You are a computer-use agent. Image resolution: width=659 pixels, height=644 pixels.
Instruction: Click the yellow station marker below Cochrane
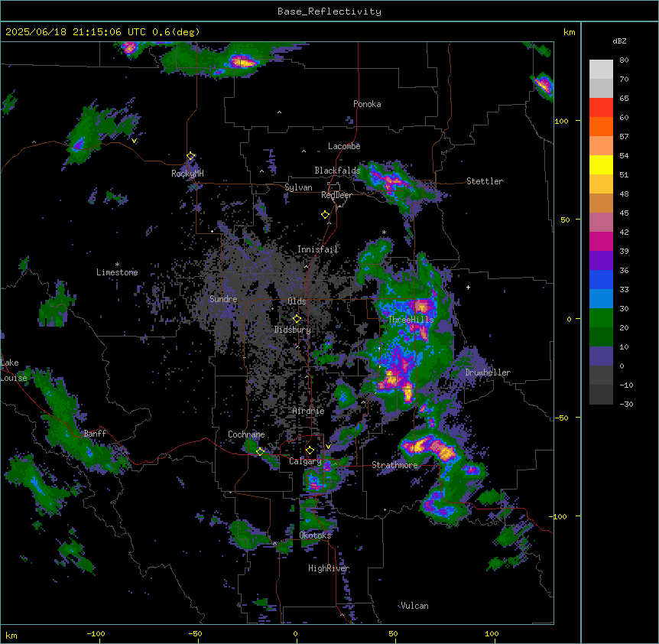[x=261, y=452]
